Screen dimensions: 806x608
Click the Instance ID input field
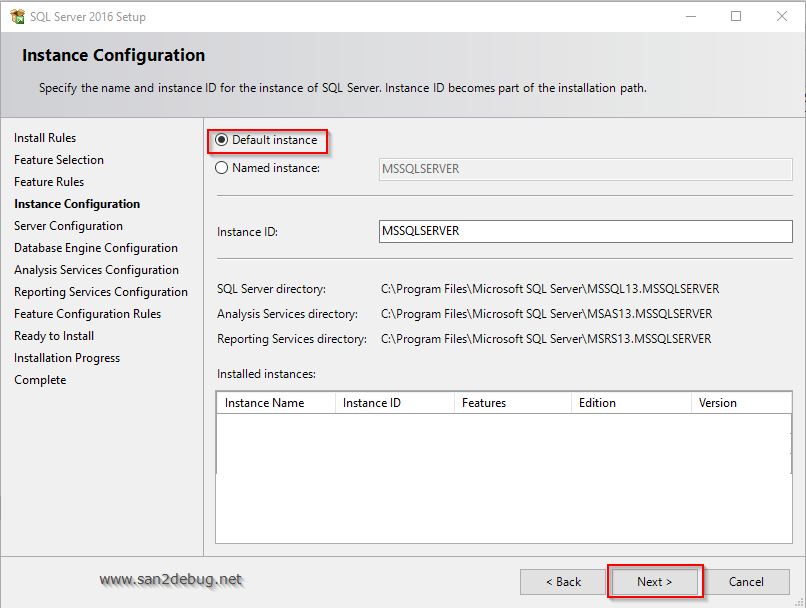click(x=585, y=231)
